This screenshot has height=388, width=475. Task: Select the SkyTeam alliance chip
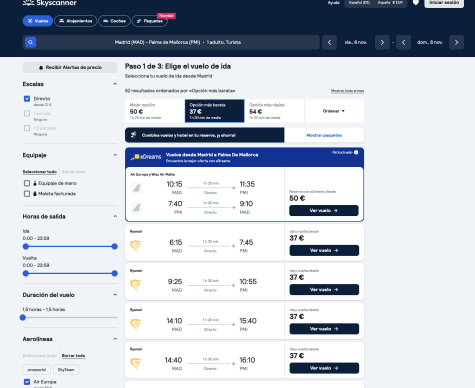click(x=66, y=370)
